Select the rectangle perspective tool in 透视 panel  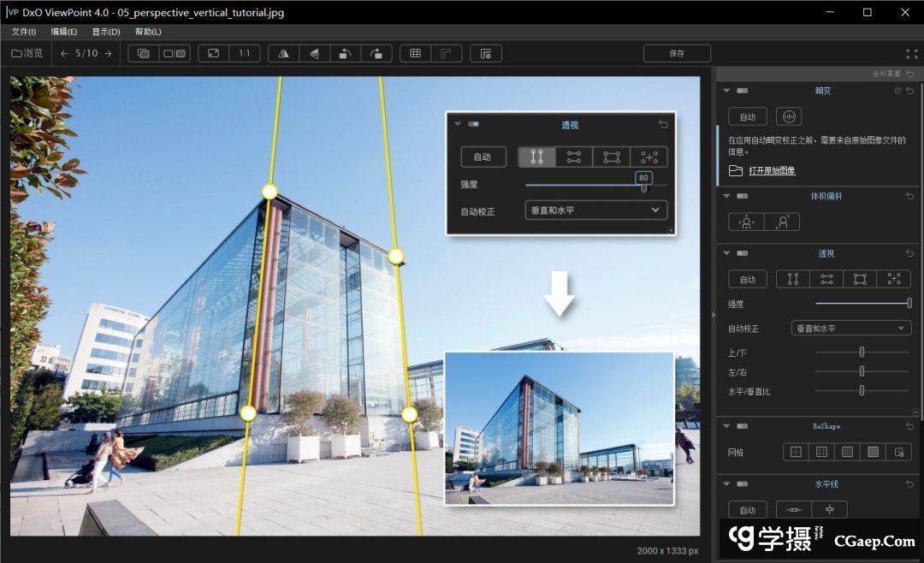(860, 279)
